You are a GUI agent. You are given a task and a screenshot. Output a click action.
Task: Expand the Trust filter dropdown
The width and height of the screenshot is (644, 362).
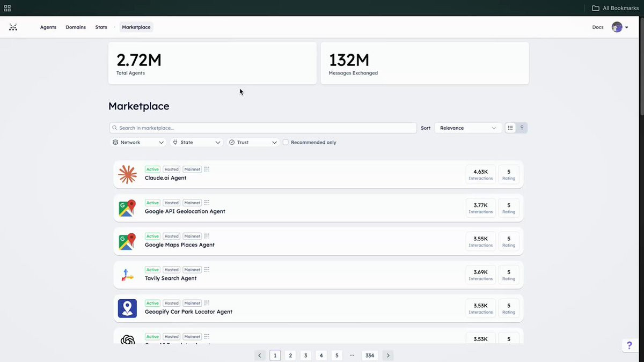[x=253, y=142]
